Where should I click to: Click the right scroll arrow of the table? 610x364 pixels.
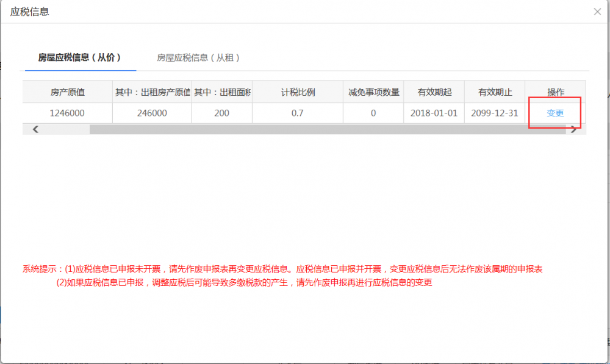coord(574,129)
